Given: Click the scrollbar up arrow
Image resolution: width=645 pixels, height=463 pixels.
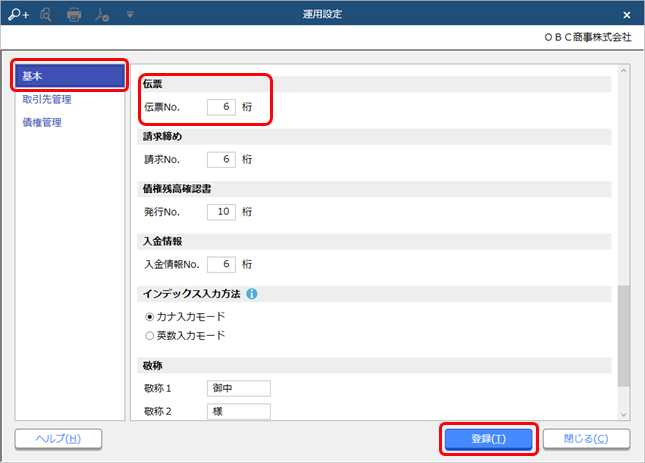Looking at the screenshot, I should (x=624, y=71).
